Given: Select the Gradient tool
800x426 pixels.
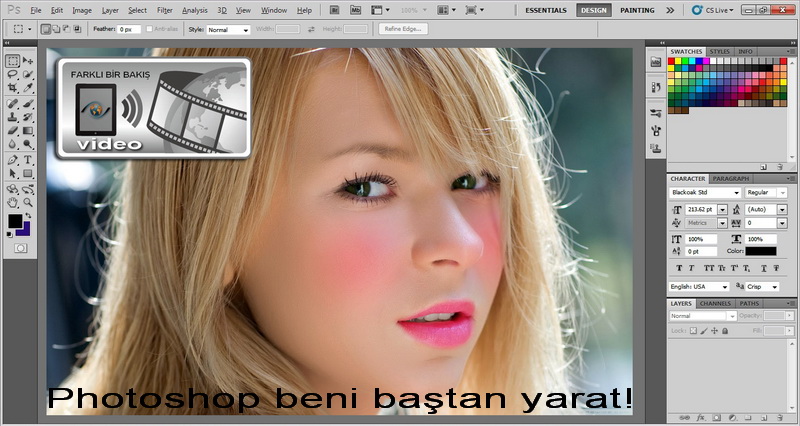Looking at the screenshot, I should pos(28,131).
